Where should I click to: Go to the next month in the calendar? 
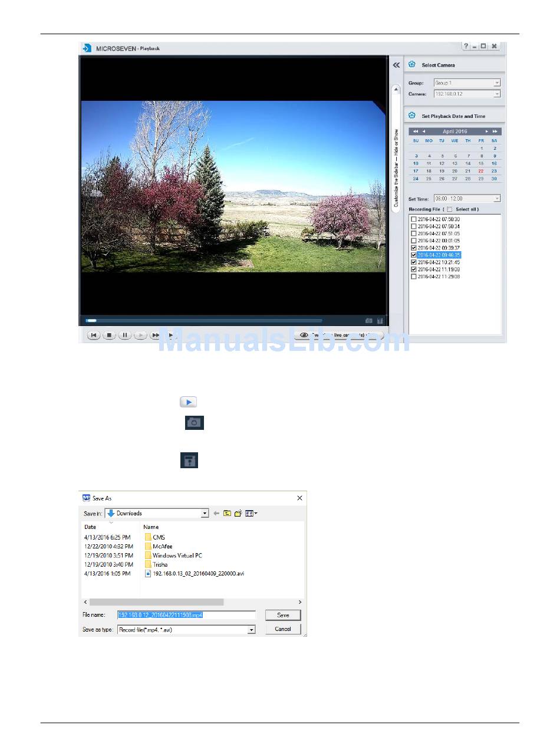(486, 131)
